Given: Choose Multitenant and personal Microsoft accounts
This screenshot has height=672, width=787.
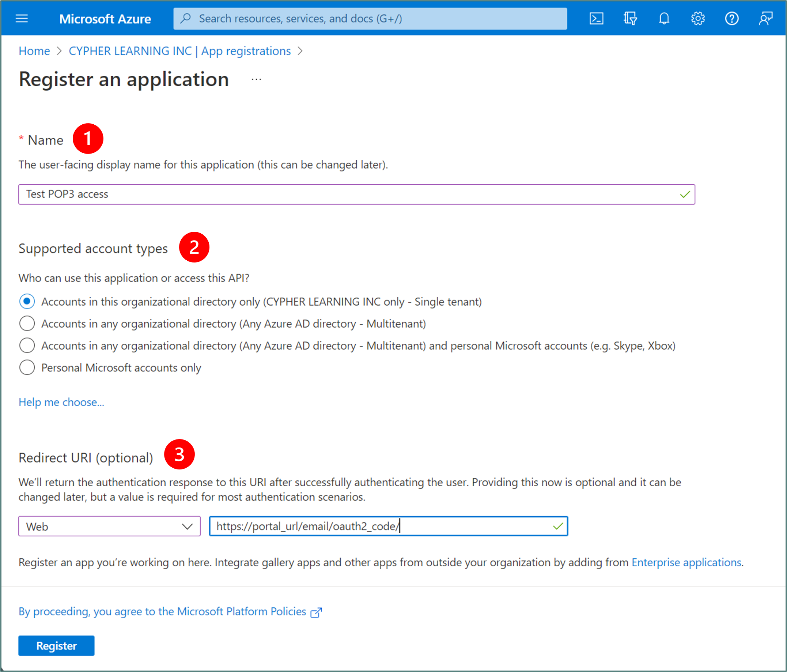Looking at the screenshot, I should point(27,346).
